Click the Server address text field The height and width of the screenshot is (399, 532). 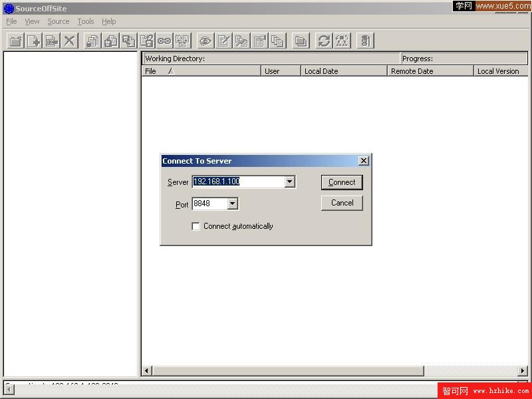click(x=239, y=182)
